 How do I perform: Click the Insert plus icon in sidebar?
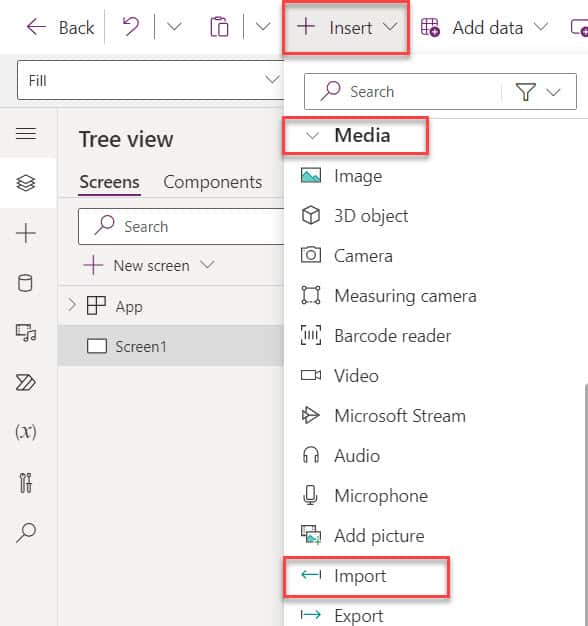(x=26, y=233)
